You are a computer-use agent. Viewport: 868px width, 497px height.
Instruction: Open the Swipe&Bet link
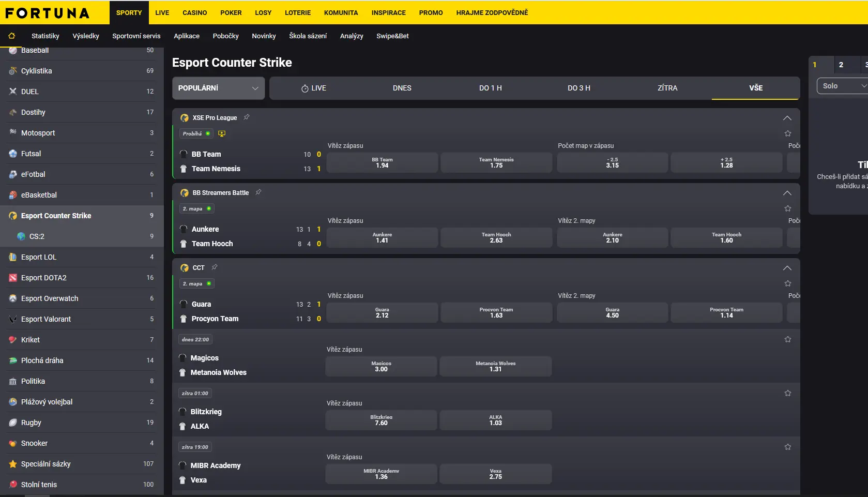click(392, 36)
